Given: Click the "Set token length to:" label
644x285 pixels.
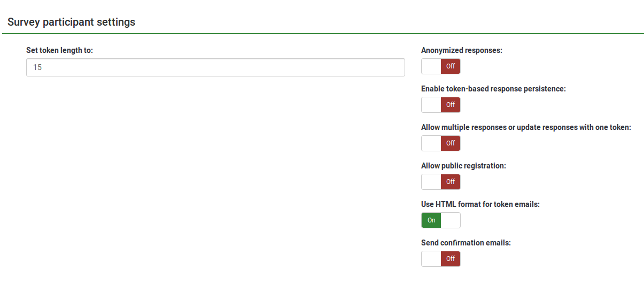Looking at the screenshot, I should tap(60, 50).
